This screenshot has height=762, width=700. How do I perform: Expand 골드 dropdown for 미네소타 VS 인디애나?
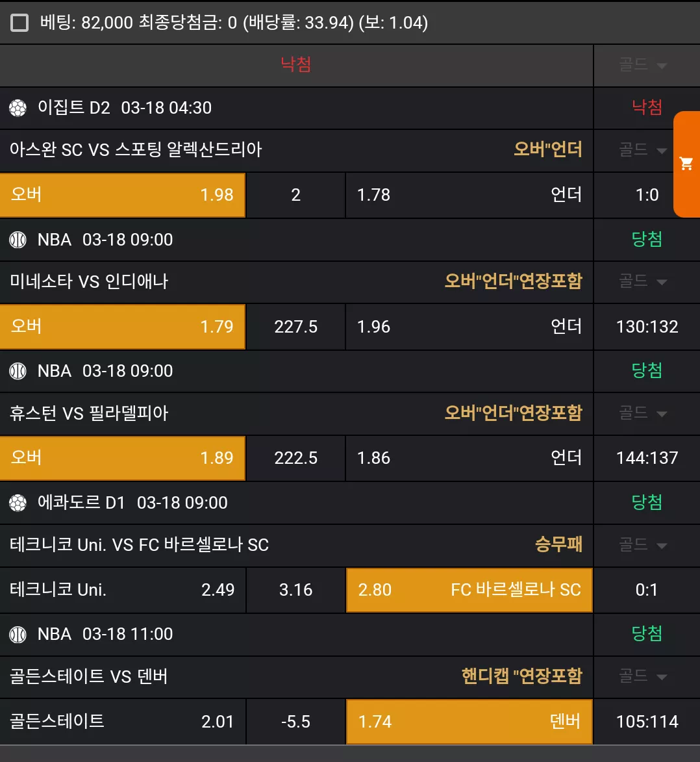[642, 281]
